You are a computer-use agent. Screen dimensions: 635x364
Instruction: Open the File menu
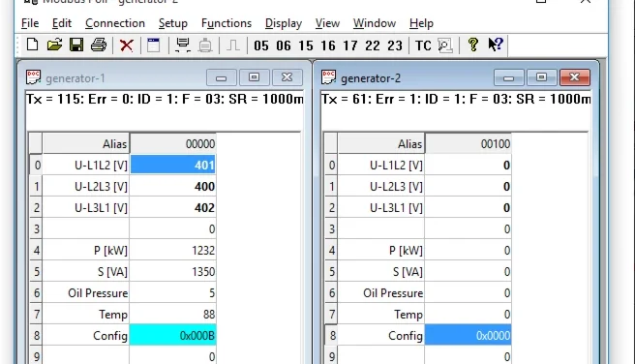click(x=30, y=23)
